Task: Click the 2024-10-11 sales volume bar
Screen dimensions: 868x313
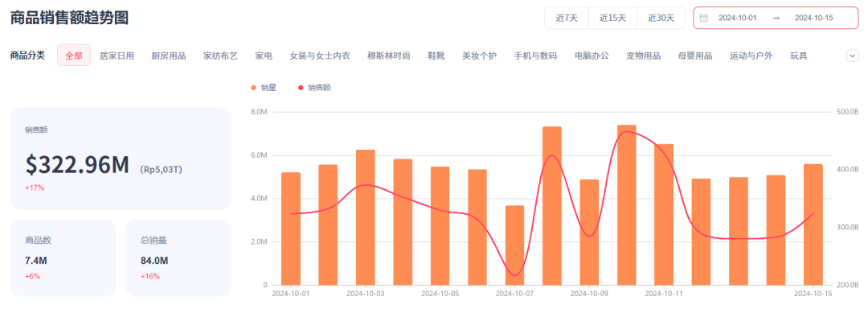Action: click(x=665, y=215)
